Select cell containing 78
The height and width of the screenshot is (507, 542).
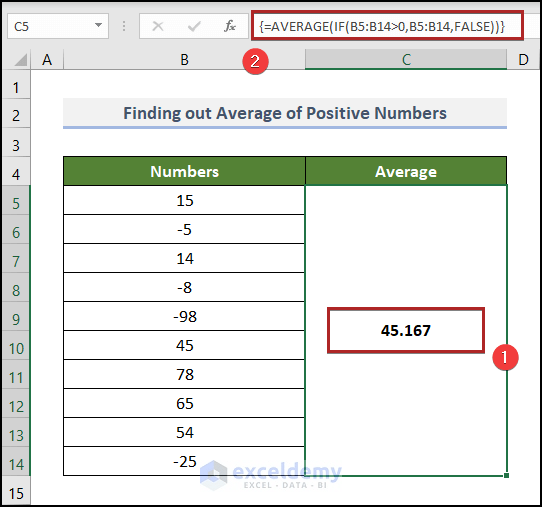184,375
